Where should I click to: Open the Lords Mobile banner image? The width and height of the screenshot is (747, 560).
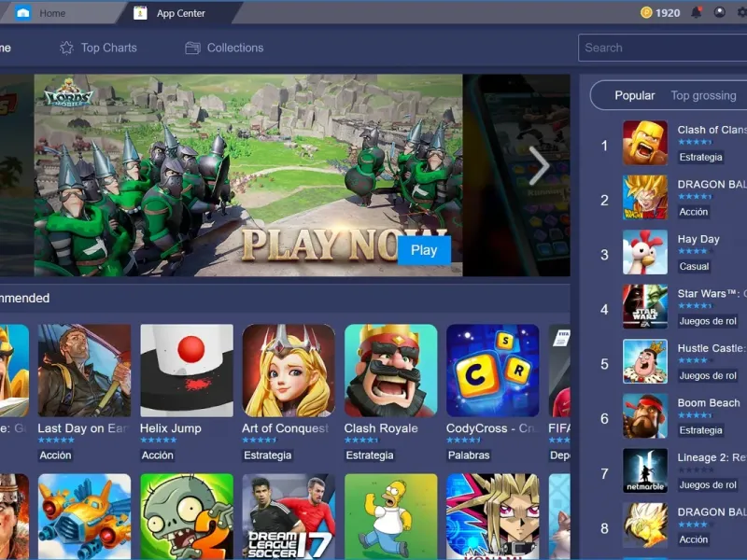[x=247, y=175]
